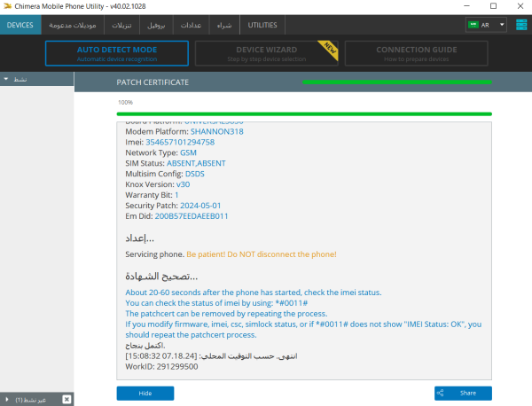This screenshot has width=532, height=406.
Task: Click the Chimera app logo icon
Action: [x=7, y=6]
